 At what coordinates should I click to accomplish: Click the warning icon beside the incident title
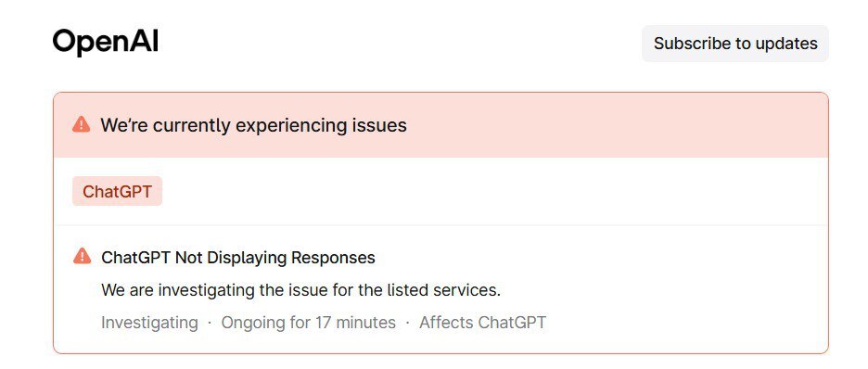click(82, 256)
